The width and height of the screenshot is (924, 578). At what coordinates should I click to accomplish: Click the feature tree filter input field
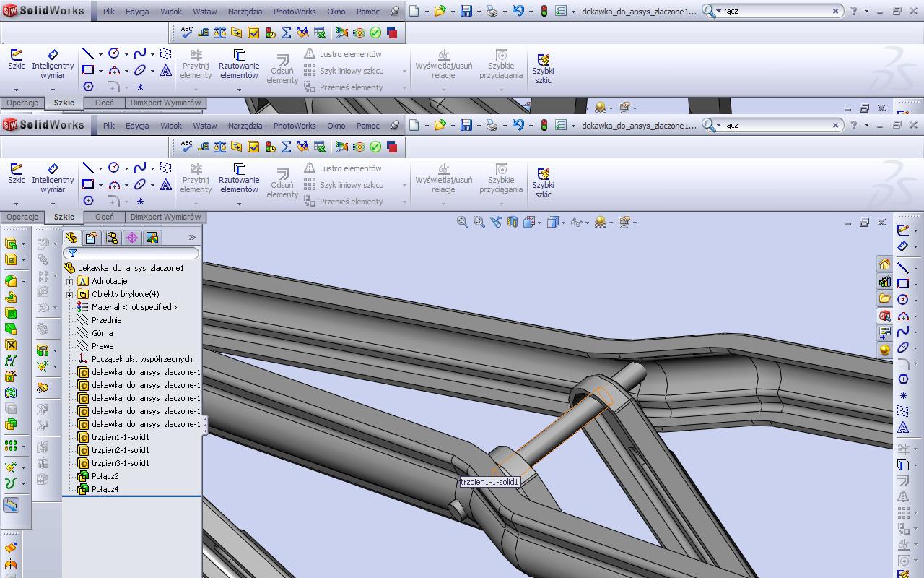[x=131, y=253]
